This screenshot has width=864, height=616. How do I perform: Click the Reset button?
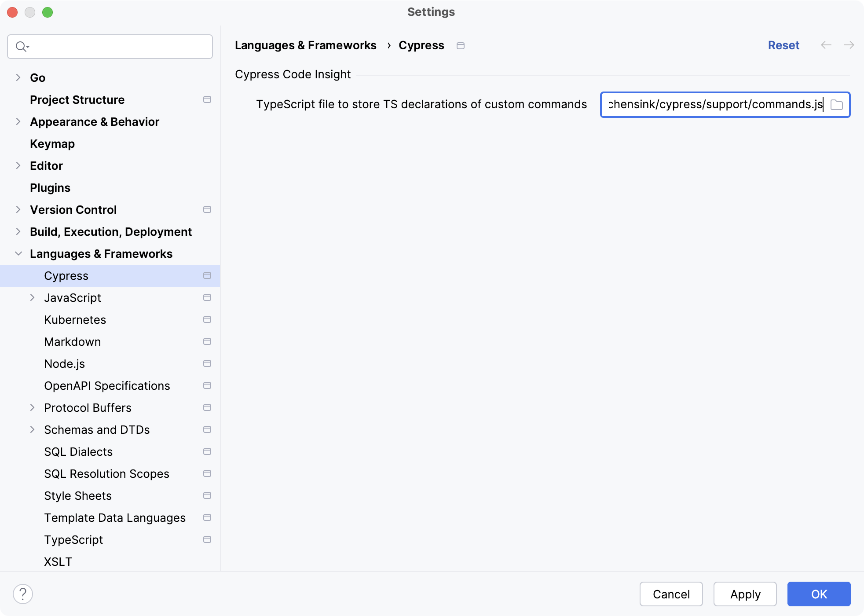coord(783,45)
